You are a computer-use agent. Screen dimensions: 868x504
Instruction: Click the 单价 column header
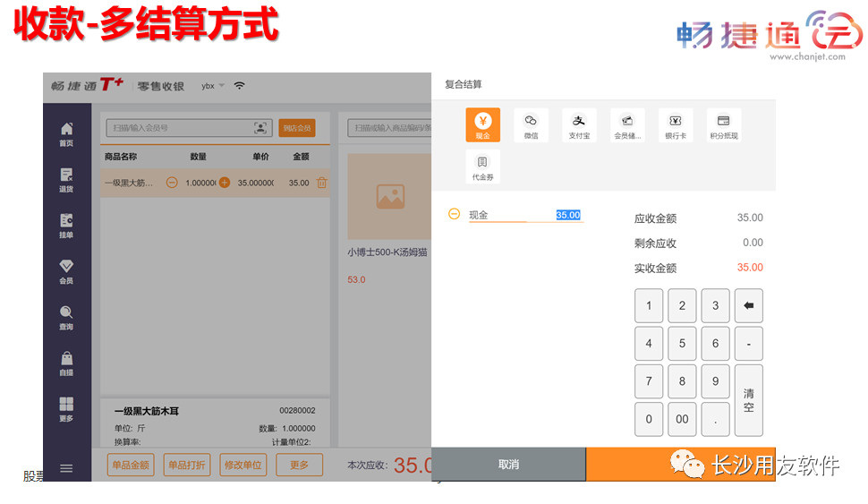[260, 157]
